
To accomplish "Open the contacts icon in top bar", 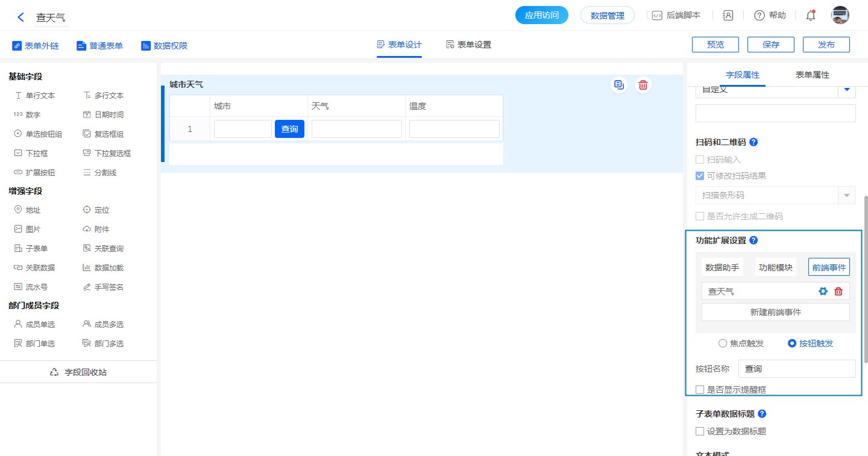I will tap(728, 16).
